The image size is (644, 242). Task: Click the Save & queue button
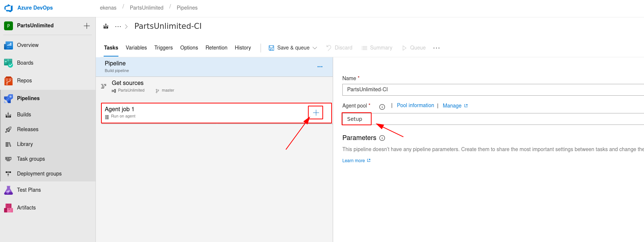point(293,48)
